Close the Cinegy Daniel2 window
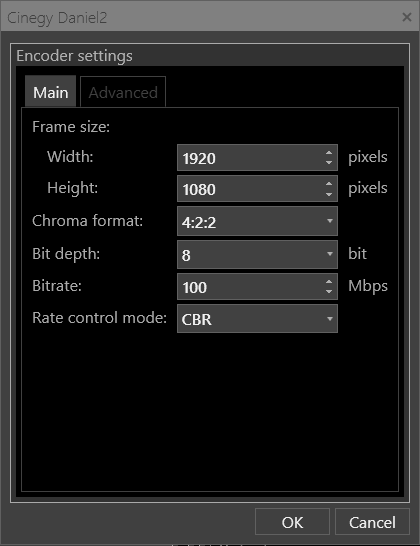420x546 pixels. (407, 17)
